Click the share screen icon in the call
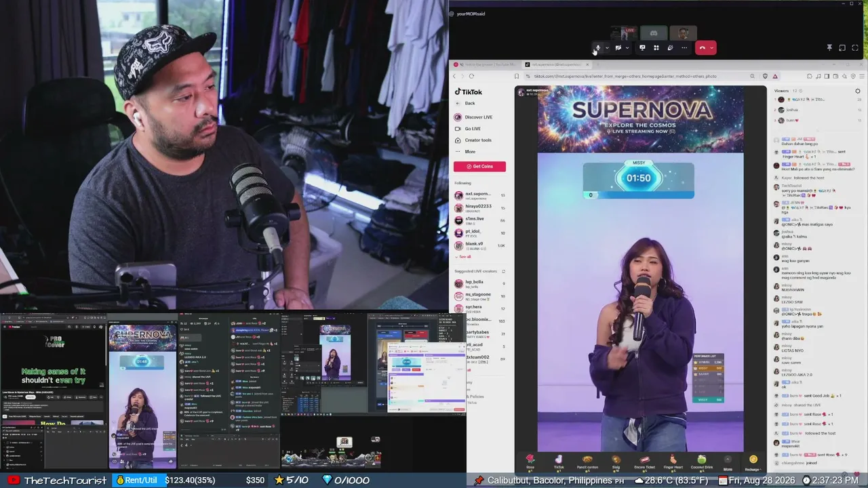 (x=642, y=48)
